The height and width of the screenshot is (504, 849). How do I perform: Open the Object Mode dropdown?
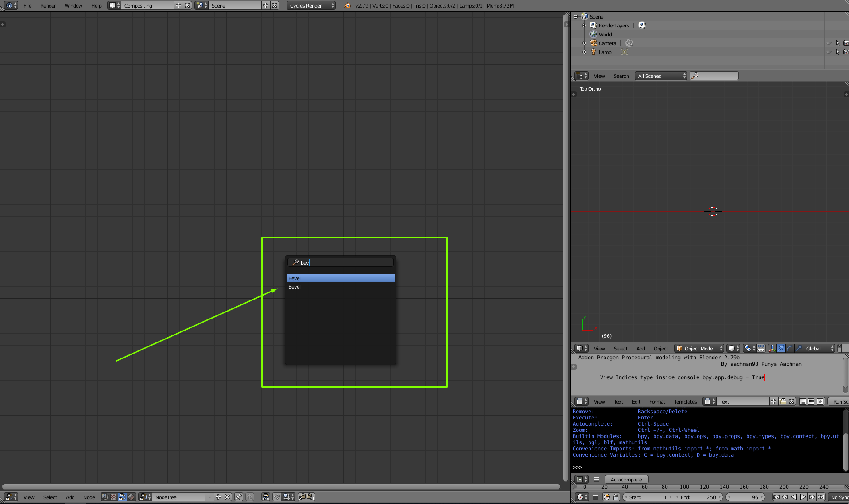699,349
